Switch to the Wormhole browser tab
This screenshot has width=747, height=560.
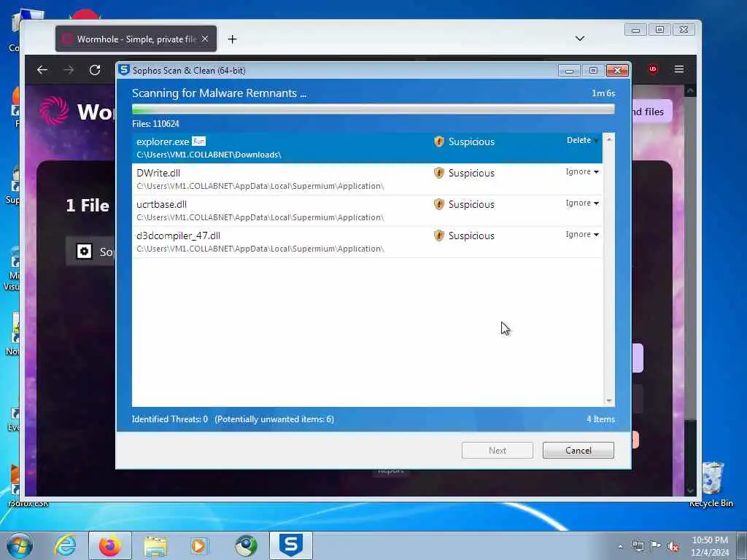point(136,39)
